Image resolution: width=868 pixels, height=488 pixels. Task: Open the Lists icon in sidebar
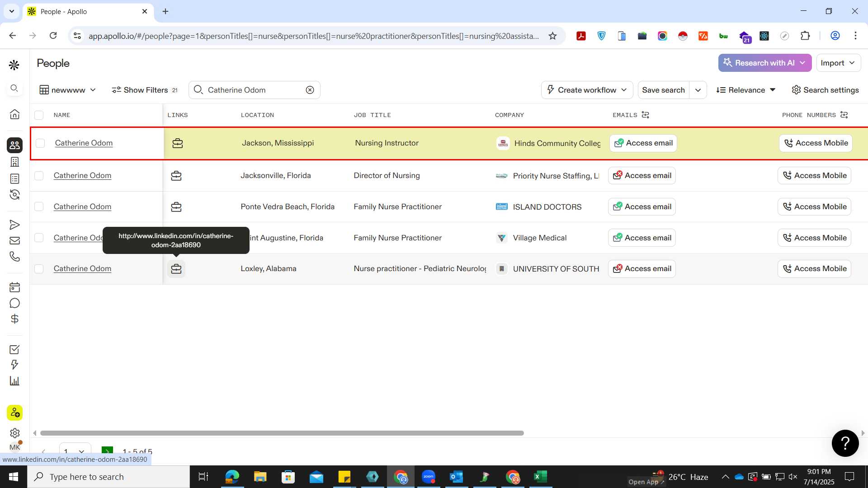coord(14,179)
